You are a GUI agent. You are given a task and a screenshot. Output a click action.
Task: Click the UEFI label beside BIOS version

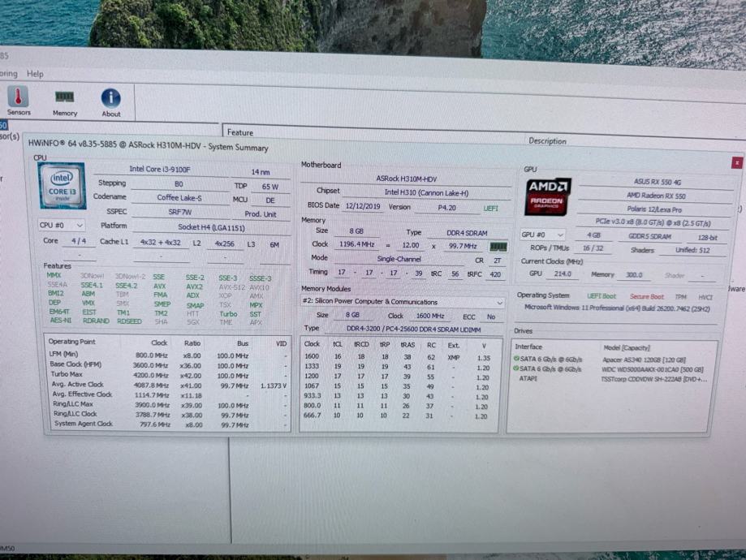coord(490,209)
